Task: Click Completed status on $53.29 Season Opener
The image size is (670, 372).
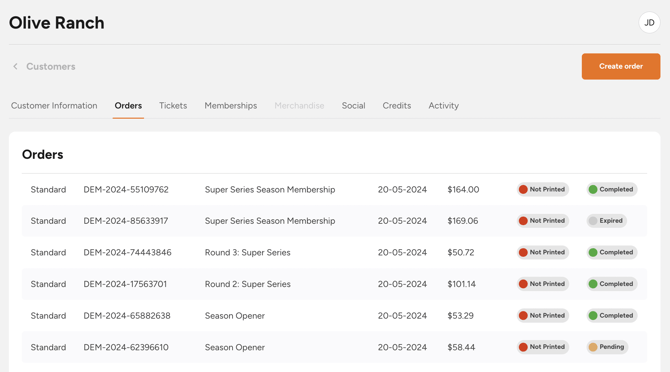Action: click(x=612, y=316)
